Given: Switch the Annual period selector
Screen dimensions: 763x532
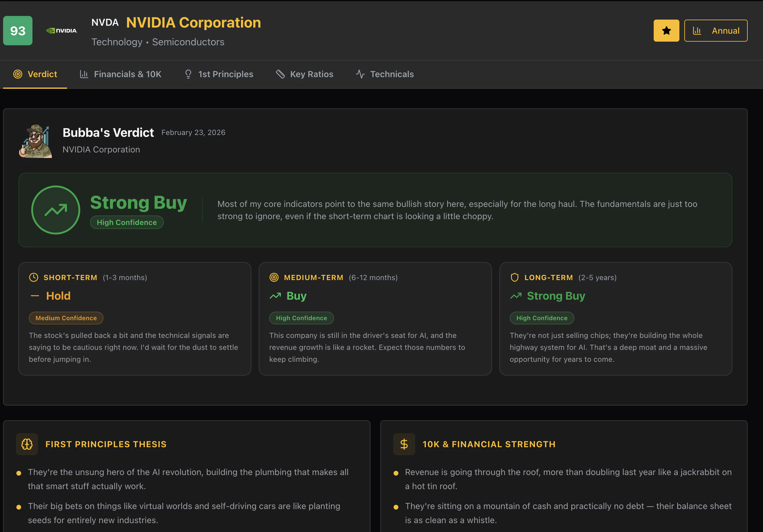Looking at the screenshot, I should point(716,31).
